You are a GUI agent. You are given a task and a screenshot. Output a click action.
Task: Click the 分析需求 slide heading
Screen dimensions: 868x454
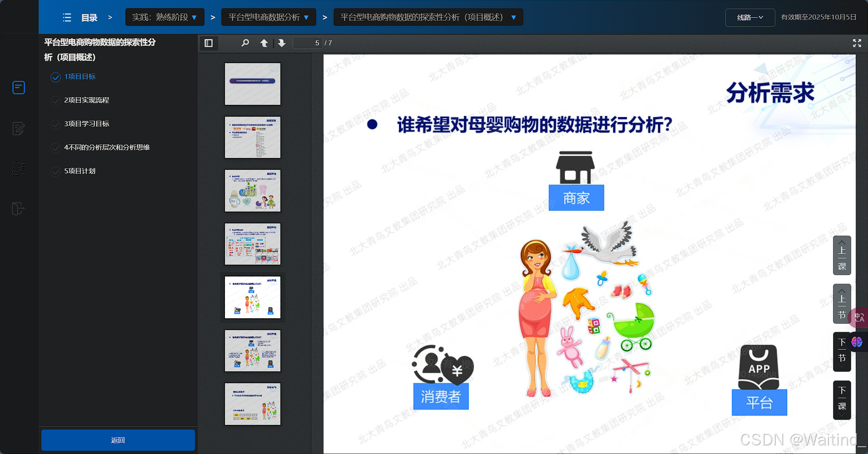point(770,93)
